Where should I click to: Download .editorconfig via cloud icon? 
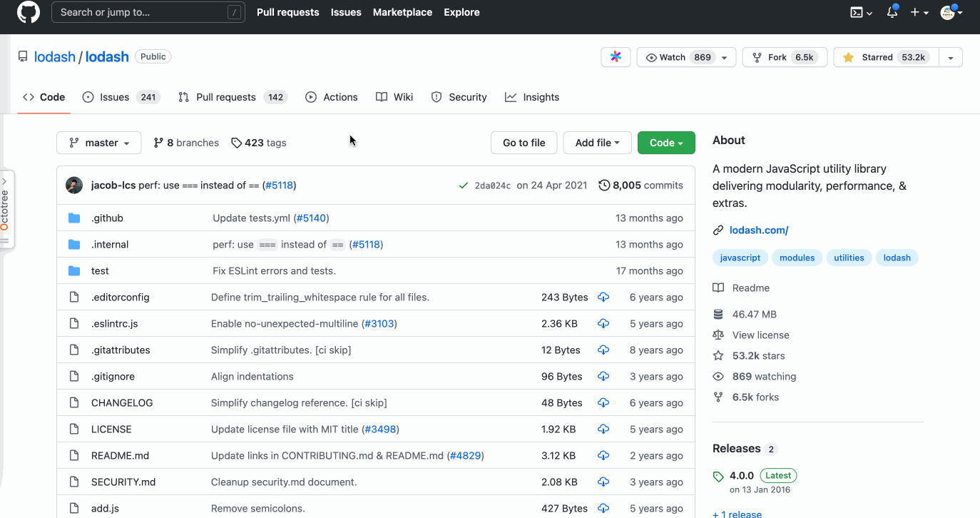click(x=603, y=298)
